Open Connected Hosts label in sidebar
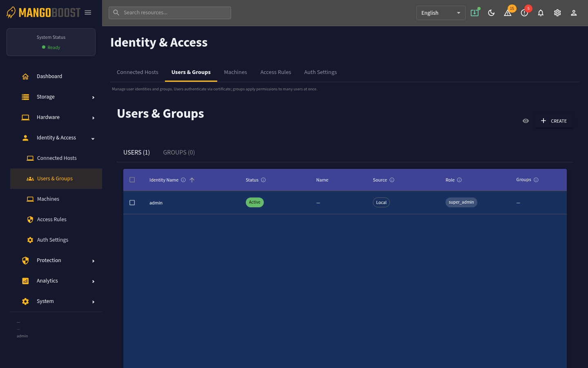This screenshot has height=368, width=588. [x=57, y=158]
